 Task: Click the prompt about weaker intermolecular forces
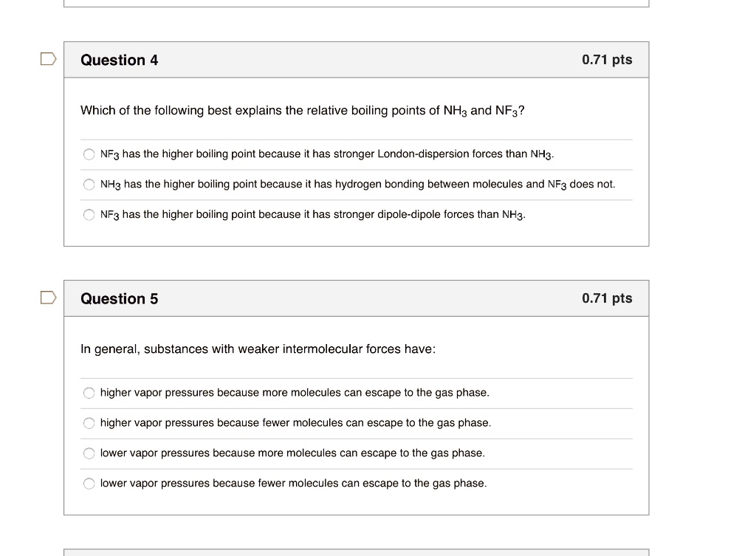click(x=258, y=349)
